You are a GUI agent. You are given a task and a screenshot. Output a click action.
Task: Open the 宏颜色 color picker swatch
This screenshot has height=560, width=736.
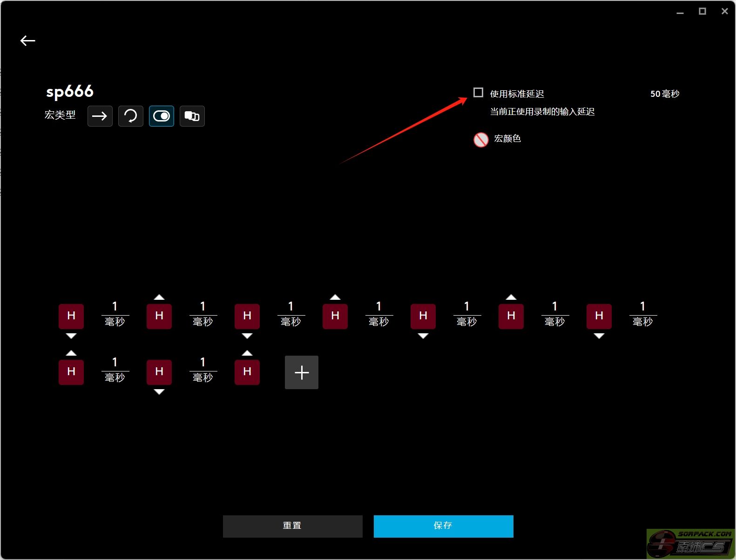click(x=481, y=140)
